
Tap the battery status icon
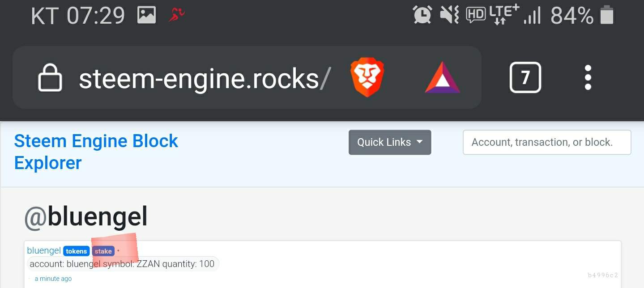tap(606, 15)
